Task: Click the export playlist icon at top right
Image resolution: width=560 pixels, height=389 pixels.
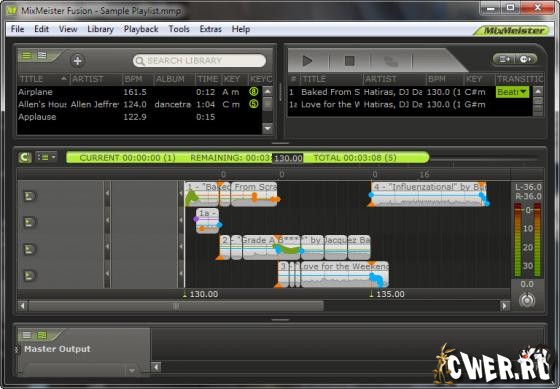Action: [x=504, y=59]
